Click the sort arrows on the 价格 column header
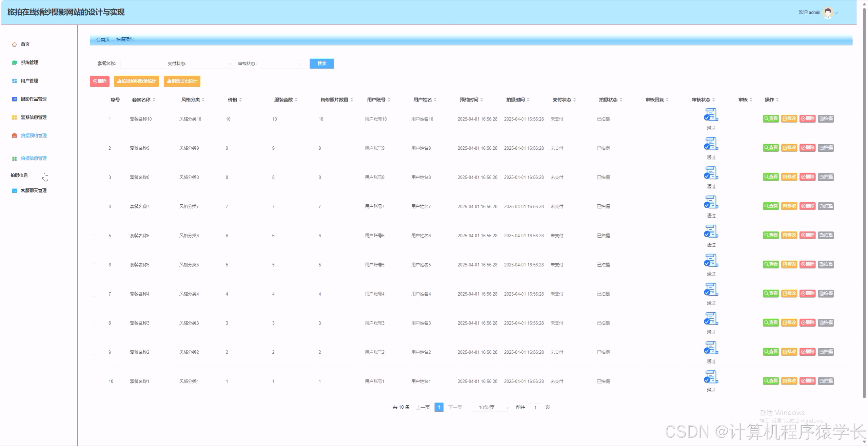Viewport: 868px width, 446px height. [x=240, y=100]
